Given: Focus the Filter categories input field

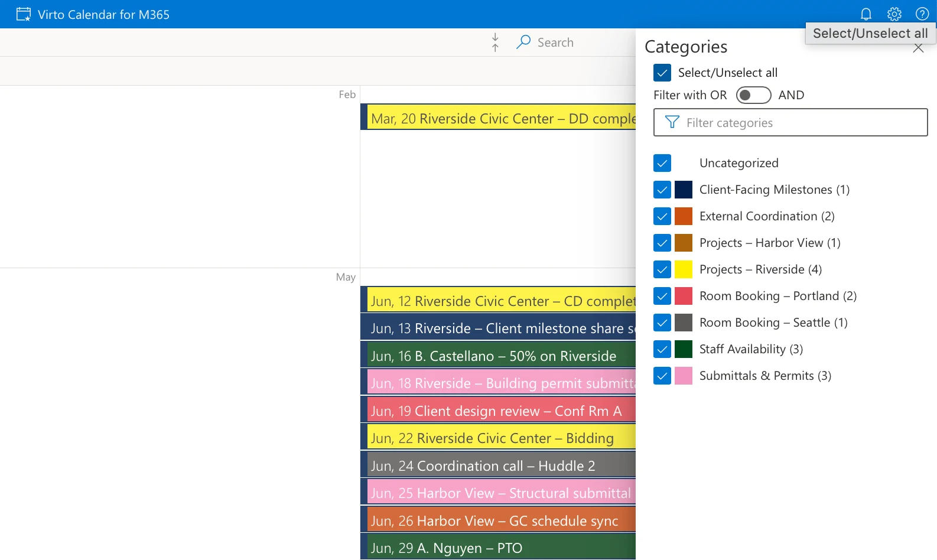Looking at the screenshot, I should [x=790, y=122].
